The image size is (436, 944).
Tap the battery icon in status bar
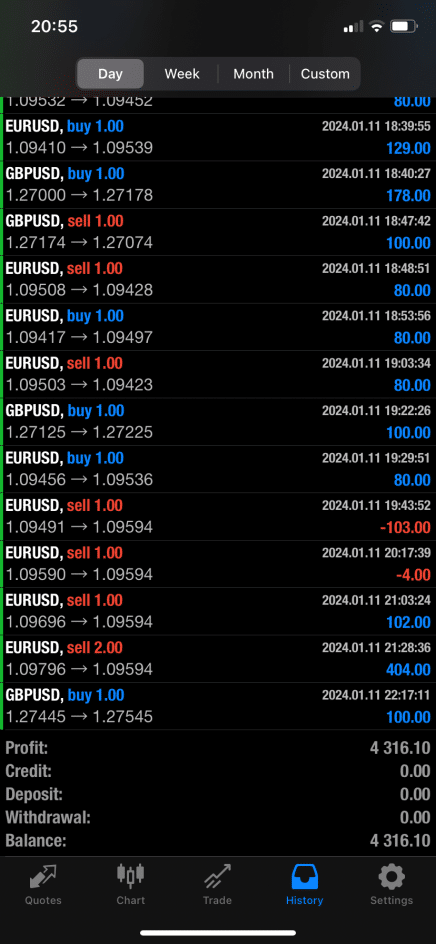403,26
